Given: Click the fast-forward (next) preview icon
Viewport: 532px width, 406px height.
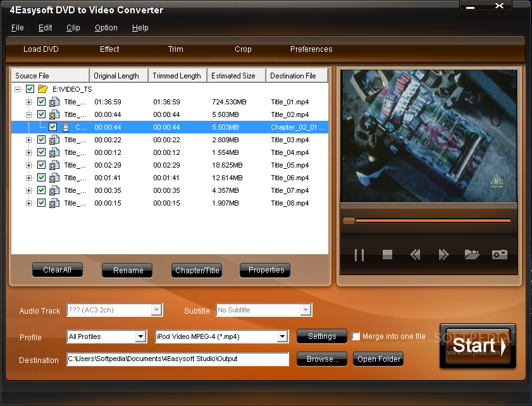Looking at the screenshot, I should coord(443,254).
